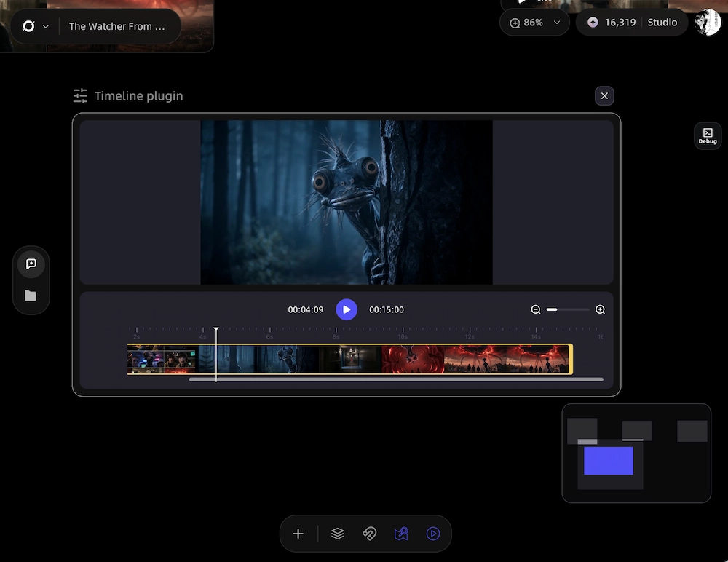Screen dimensions: 728x562
Task: Select the dark hallway clip
Action: tap(350, 359)
